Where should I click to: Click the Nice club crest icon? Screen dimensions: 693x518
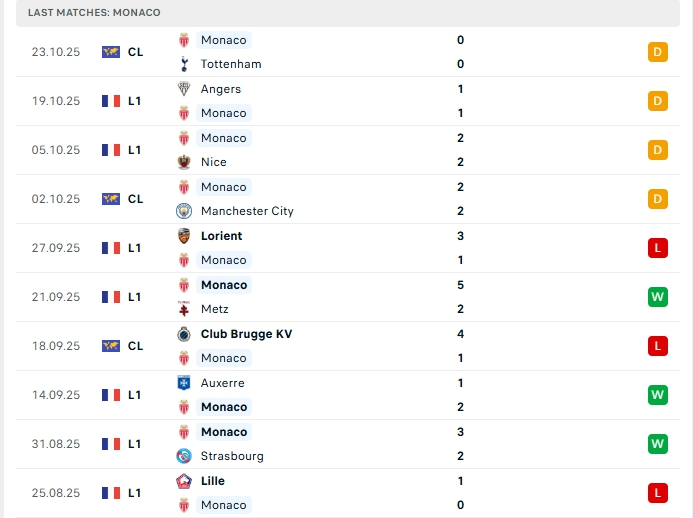pos(184,162)
